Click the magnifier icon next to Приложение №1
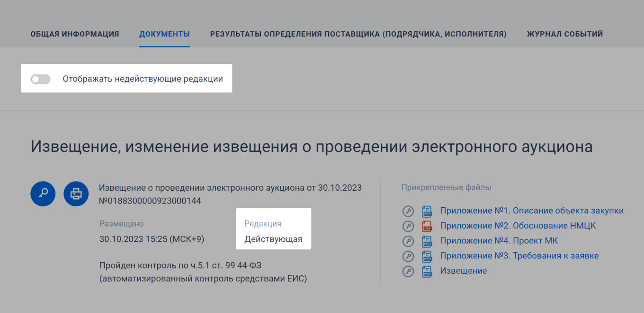644x313 pixels. pyautogui.click(x=408, y=211)
